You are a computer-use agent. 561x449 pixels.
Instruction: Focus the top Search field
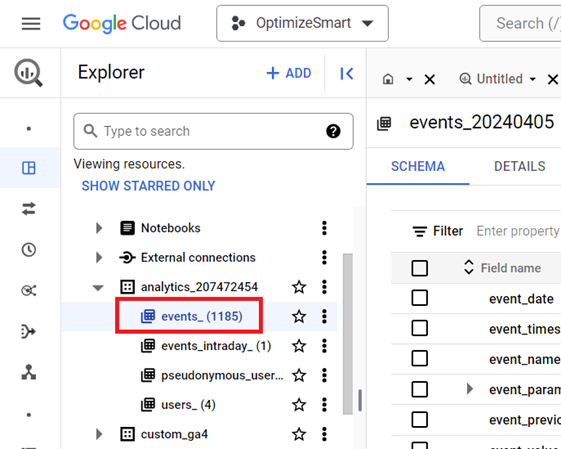520,23
